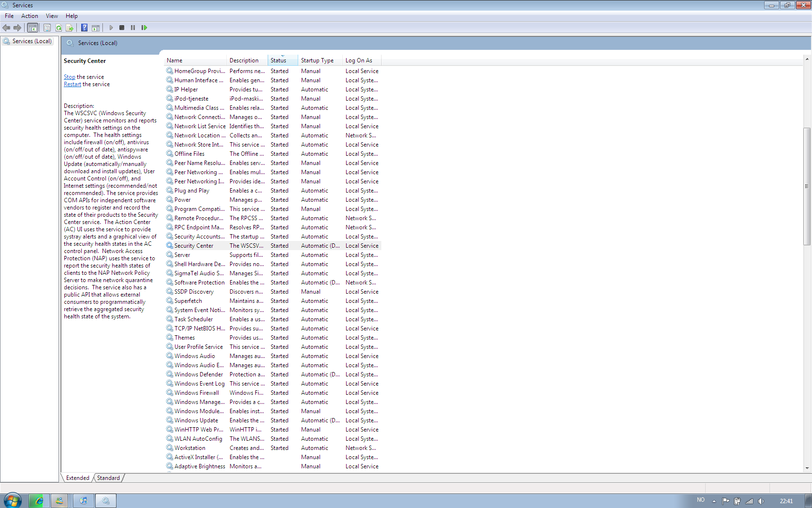Open the View menu

pos(52,16)
